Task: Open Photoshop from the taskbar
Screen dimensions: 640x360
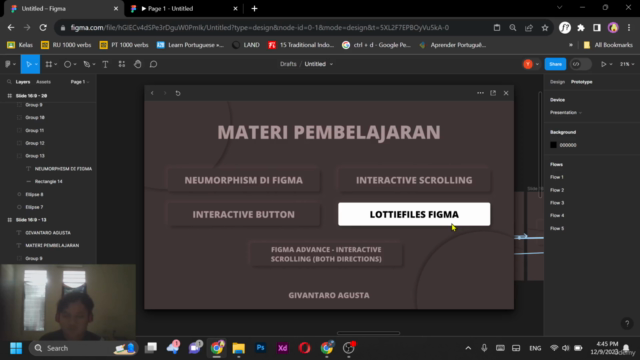Action: click(x=260, y=348)
